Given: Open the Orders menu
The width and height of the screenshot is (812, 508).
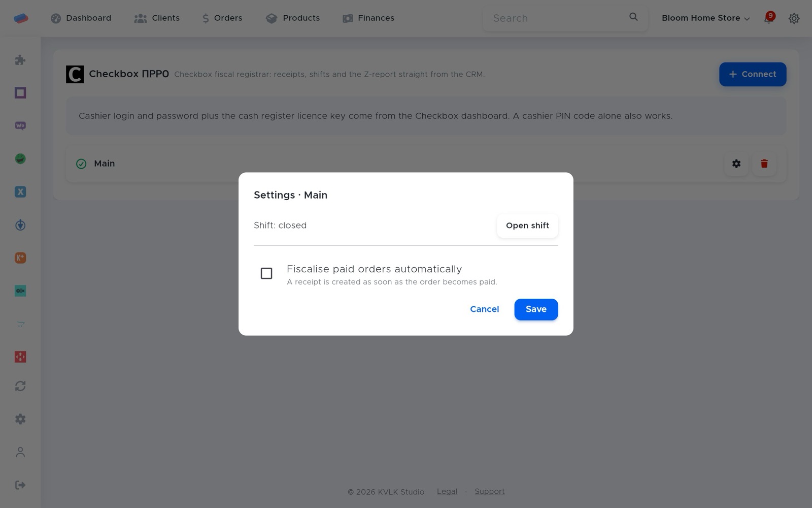Looking at the screenshot, I should [x=222, y=18].
